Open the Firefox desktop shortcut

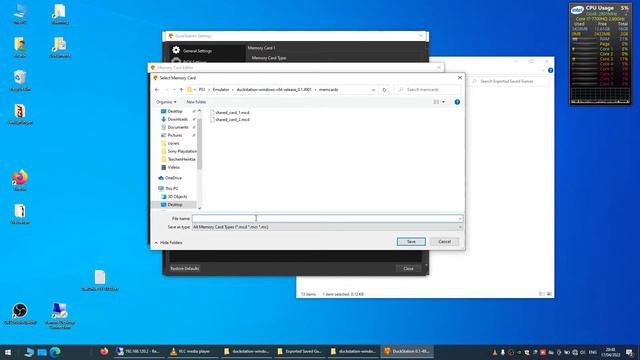[20, 180]
